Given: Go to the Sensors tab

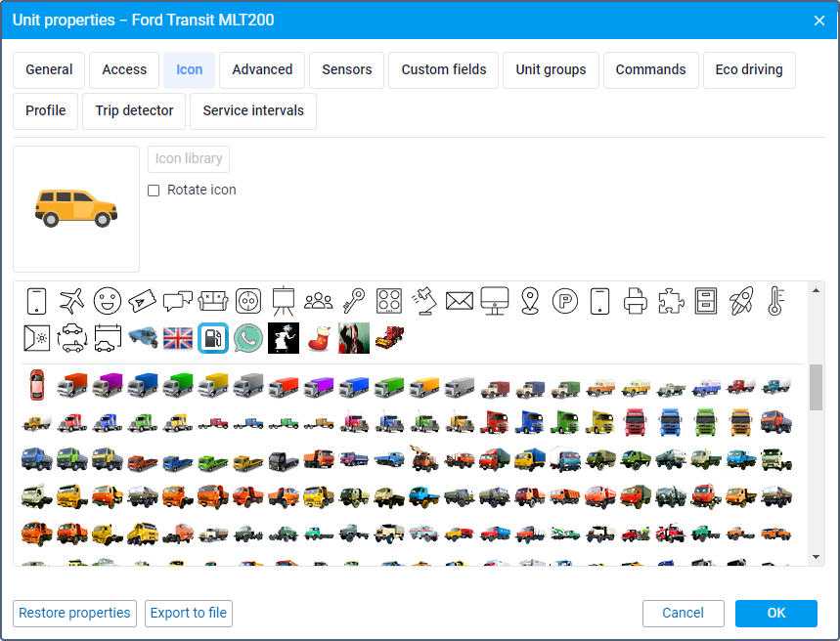Looking at the screenshot, I should click(x=346, y=70).
